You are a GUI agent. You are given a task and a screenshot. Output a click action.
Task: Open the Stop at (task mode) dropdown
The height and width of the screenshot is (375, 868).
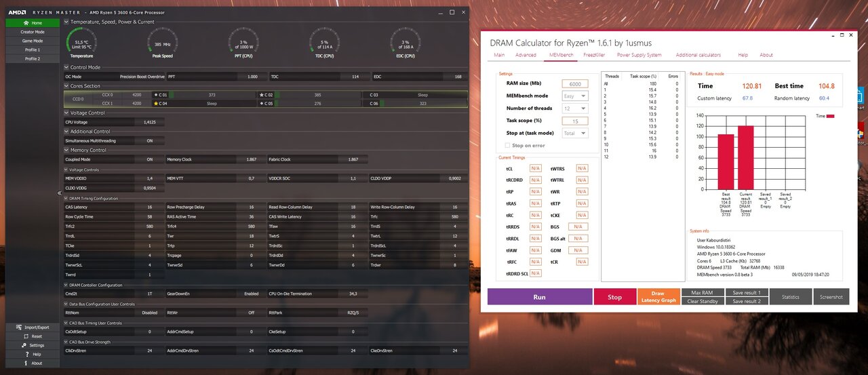[x=575, y=133]
